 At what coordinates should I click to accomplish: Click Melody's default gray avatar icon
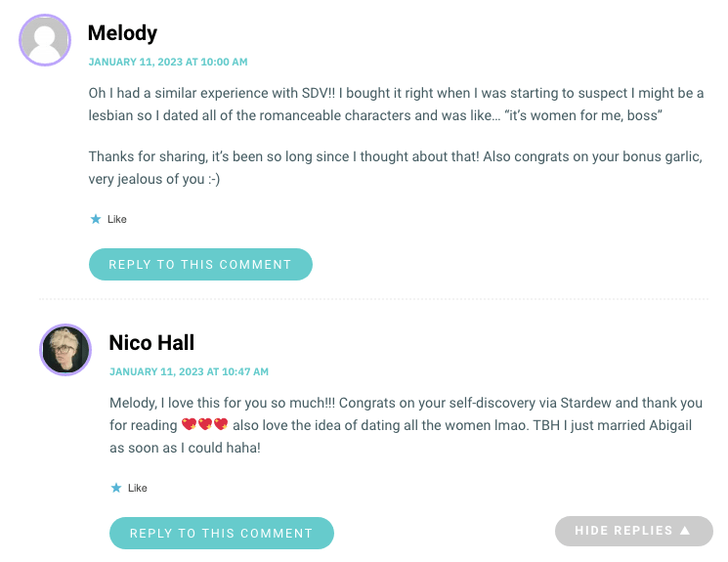[45, 40]
